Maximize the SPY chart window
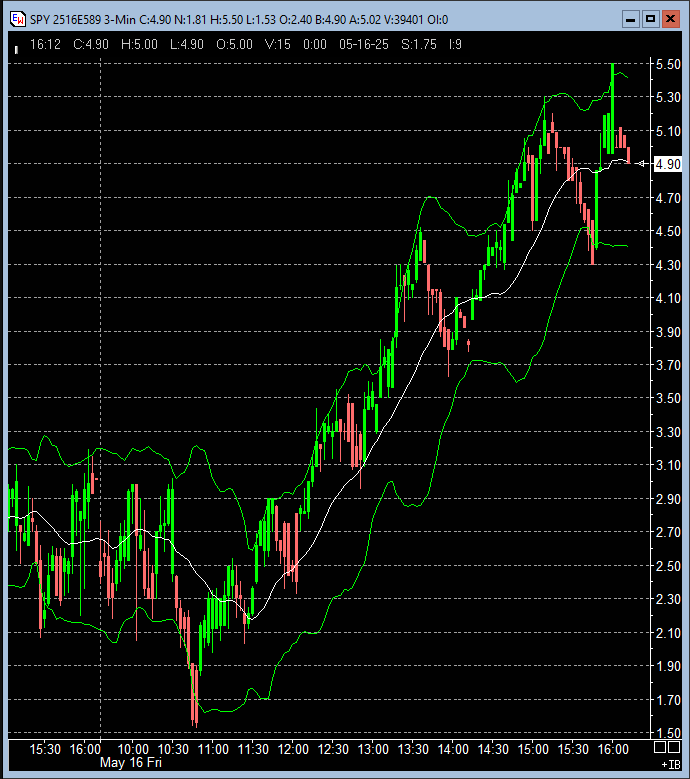The width and height of the screenshot is (690, 779). pyautogui.click(x=650, y=20)
